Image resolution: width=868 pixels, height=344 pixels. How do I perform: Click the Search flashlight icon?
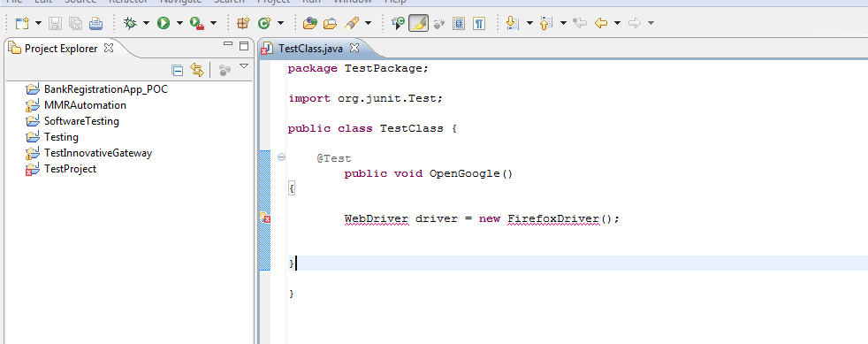351,23
